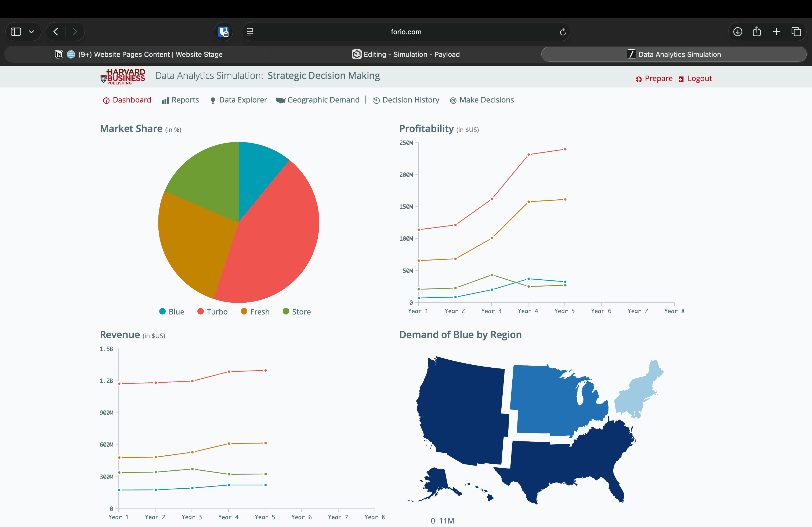Screen dimensions: 812x527
Task: Switch to Editing - Simulation - Payload tab
Action: (406, 54)
